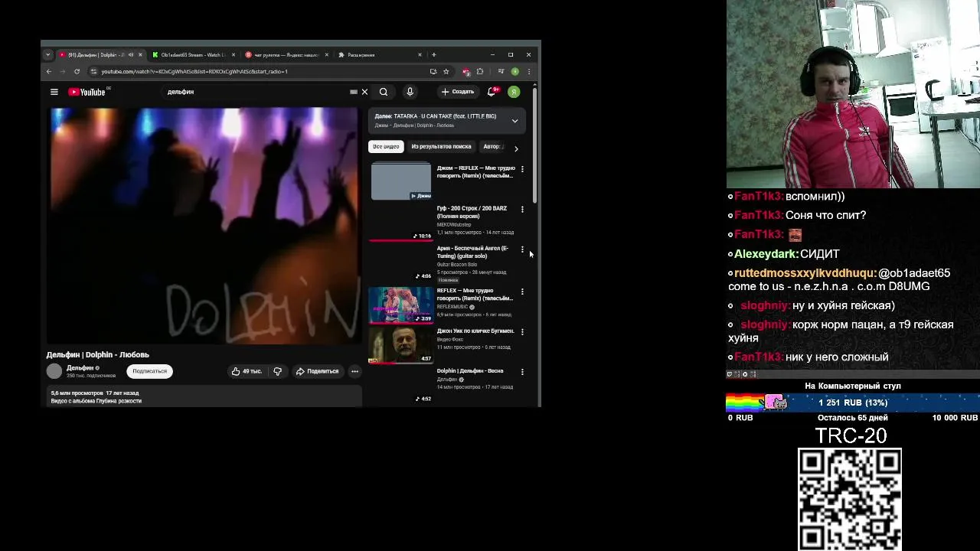The width and height of the screenshot is (980, 551).
Task: Expand the video description box
Action: 204,396
